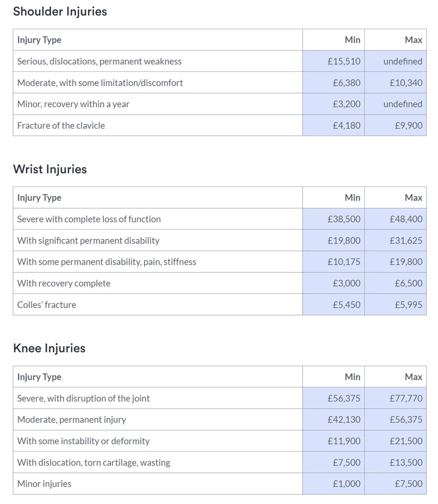Select the 'Serious, dislocations, permanent weakness' row label
438x504 pixels.
pyautogui.click(x=99, y=62)
